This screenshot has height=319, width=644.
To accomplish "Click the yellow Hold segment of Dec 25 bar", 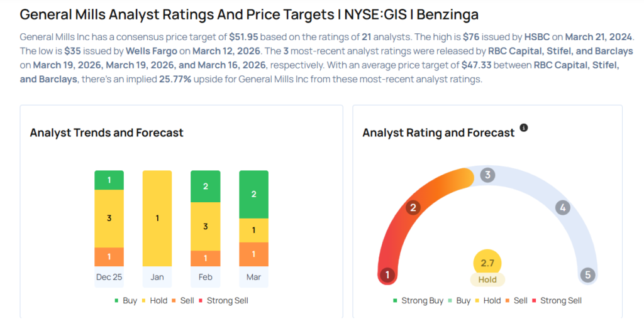I will pos(109,219).
